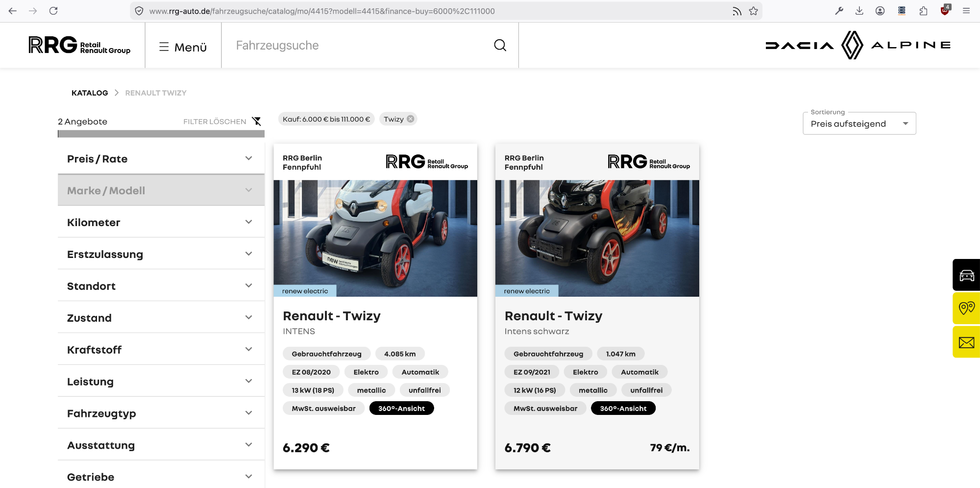Expand the Zustand filter

[161, 318]
